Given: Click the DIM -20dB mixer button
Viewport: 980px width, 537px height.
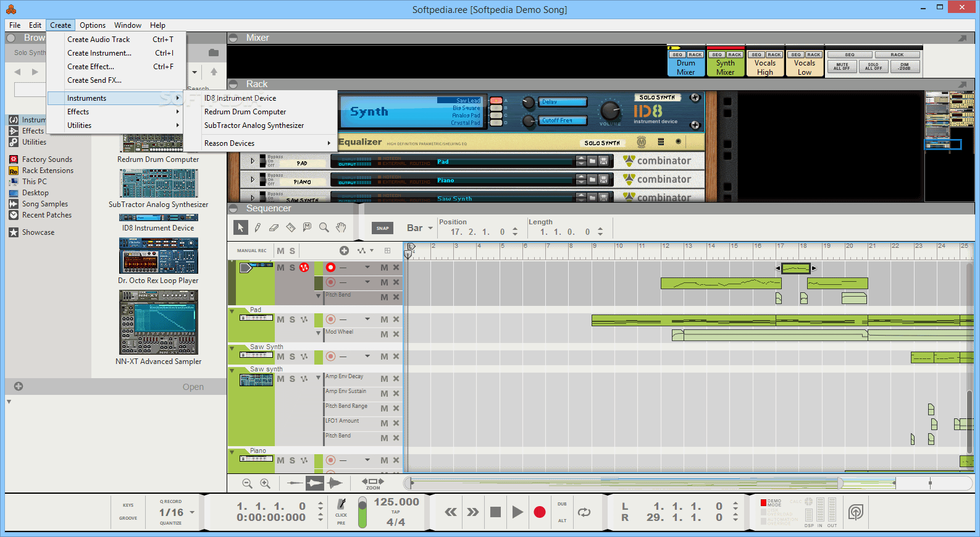Looking at the screenshot, I should click(905, 67).
